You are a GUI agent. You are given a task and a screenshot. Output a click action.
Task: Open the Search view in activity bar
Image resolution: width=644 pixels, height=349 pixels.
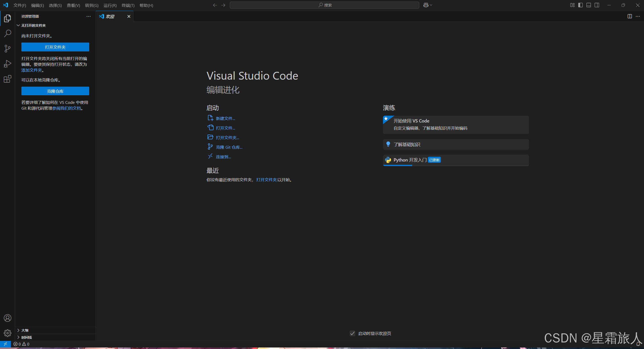[x=8, y=33]
